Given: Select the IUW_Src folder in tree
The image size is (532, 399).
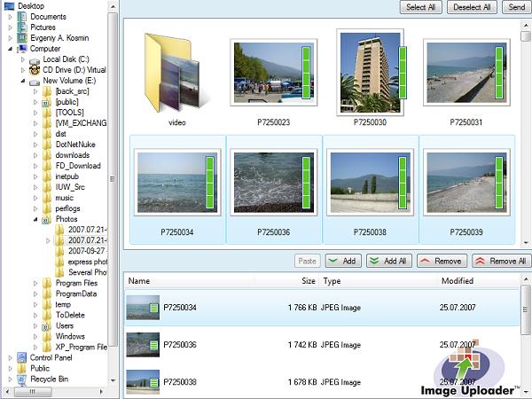Looking at the screenshot, I should (70, 187).
